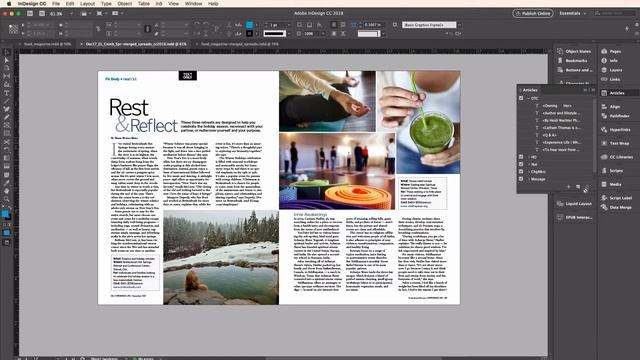The image size is (640, 360).
Task: Open the Basic Graphics Frame object style dropdown
Action: (x=460, y=25)
